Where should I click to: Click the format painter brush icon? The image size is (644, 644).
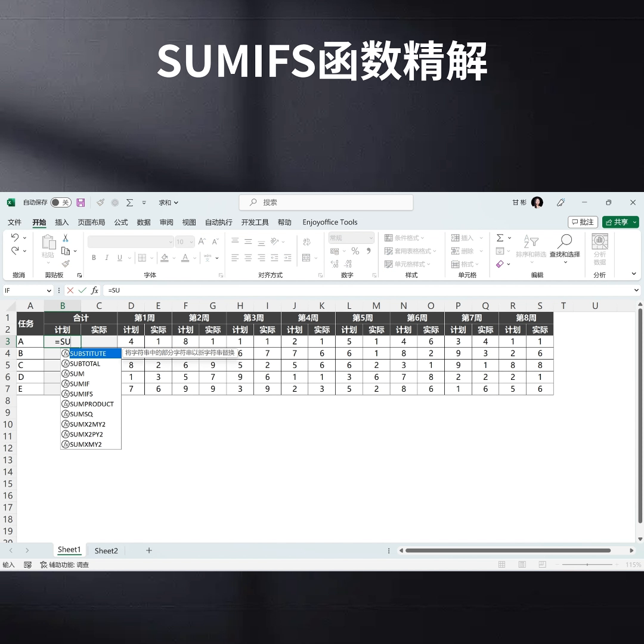coord(66,264)
